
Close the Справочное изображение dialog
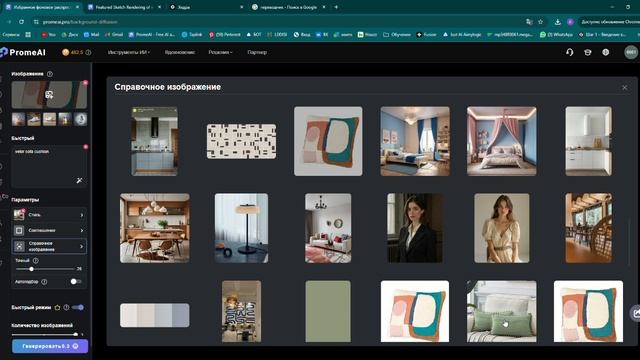(624, 87)
